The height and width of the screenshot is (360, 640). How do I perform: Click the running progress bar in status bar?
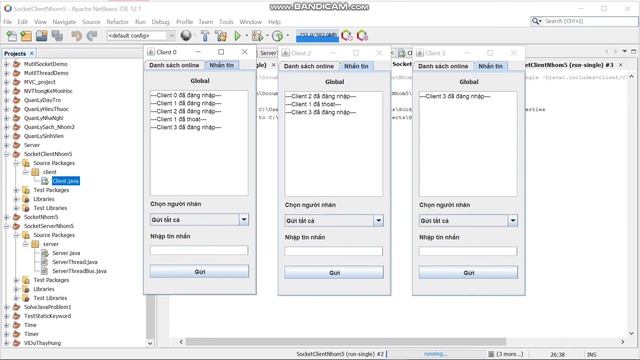point(435,354)
